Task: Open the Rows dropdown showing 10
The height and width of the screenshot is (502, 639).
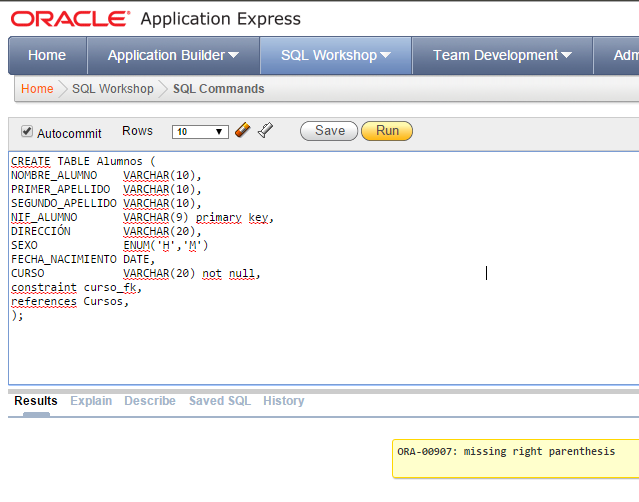Action: point(200,132)
